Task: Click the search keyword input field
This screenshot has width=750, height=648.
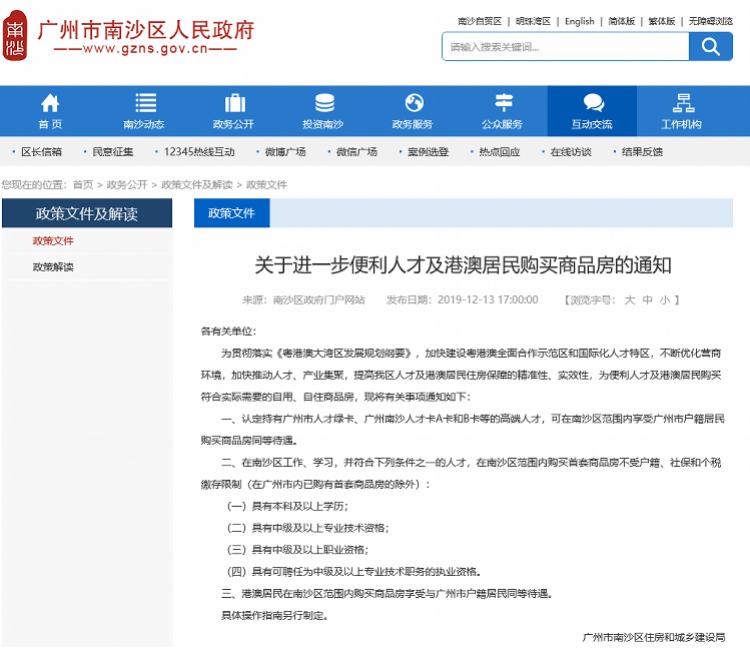Action: (565, 46)
